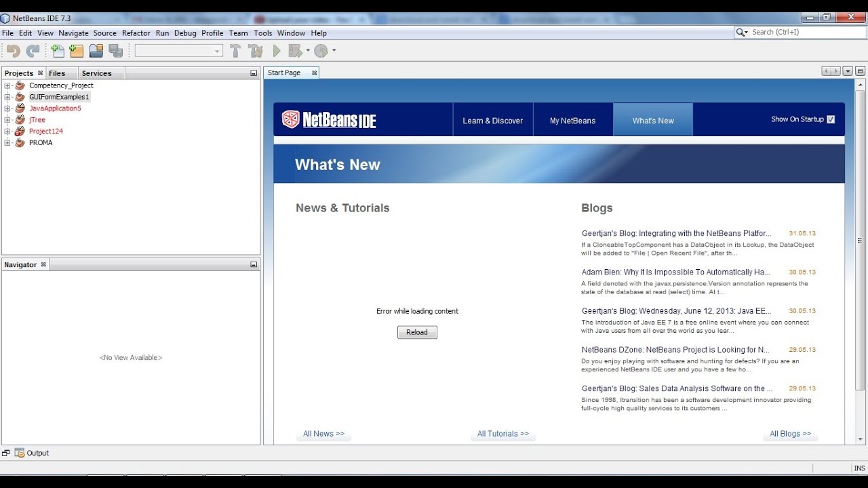
Task: Toggle the Show On Startup checkbox
Action: (x=831, y=119)
